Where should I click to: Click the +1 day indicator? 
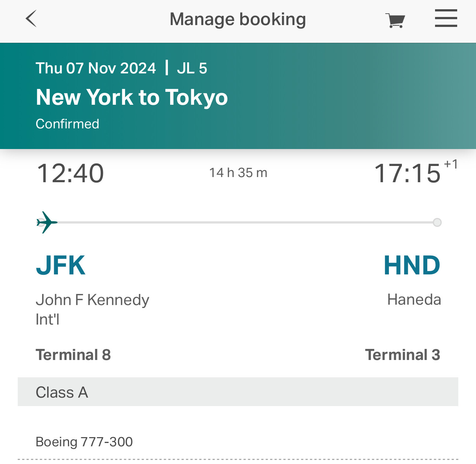pyautogui.click(x=451, y=164)
